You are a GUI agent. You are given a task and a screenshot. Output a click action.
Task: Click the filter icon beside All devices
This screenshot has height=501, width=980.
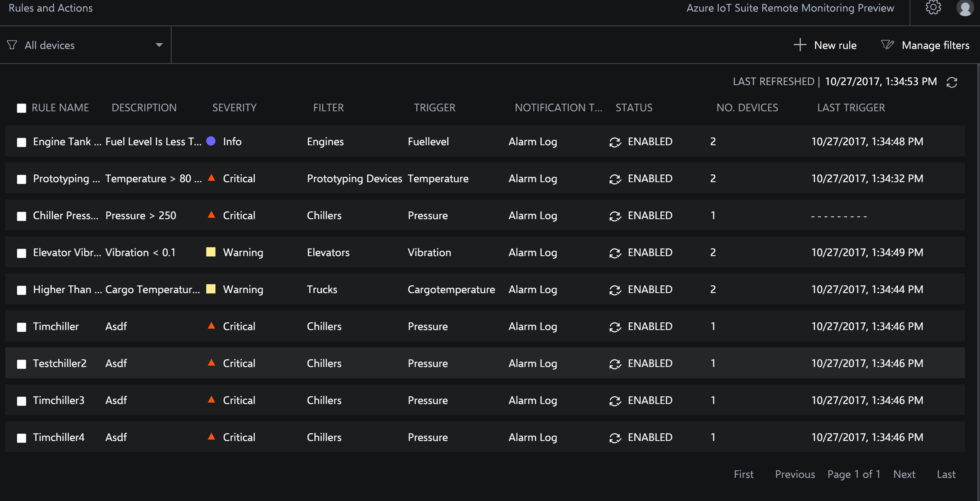12,45
